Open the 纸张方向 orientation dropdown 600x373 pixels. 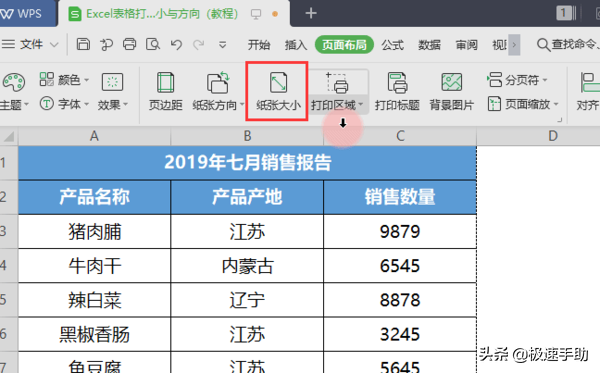tap(218, 91)
